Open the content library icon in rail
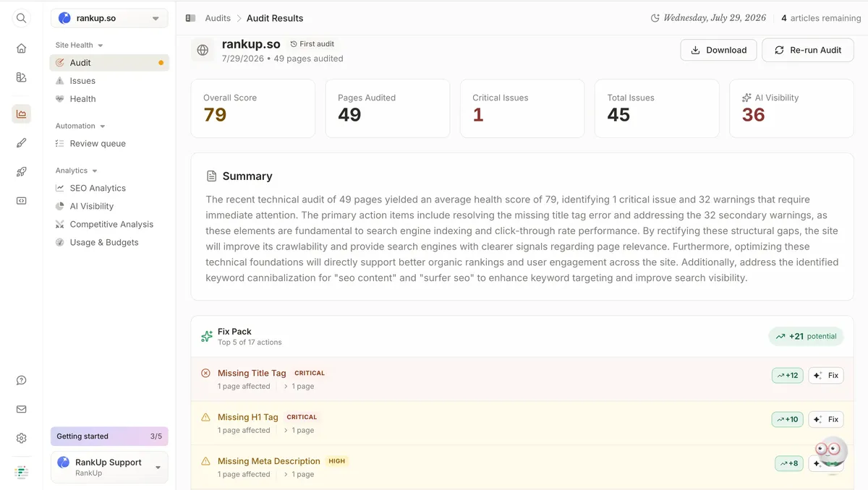This screenshot has width=868, height=490. point(21,77)
